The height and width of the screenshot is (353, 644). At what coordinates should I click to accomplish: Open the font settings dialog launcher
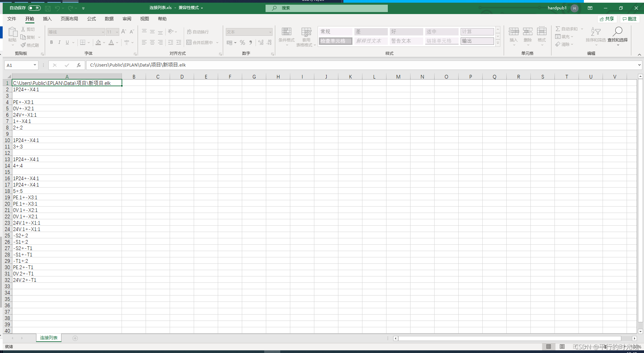135,54
